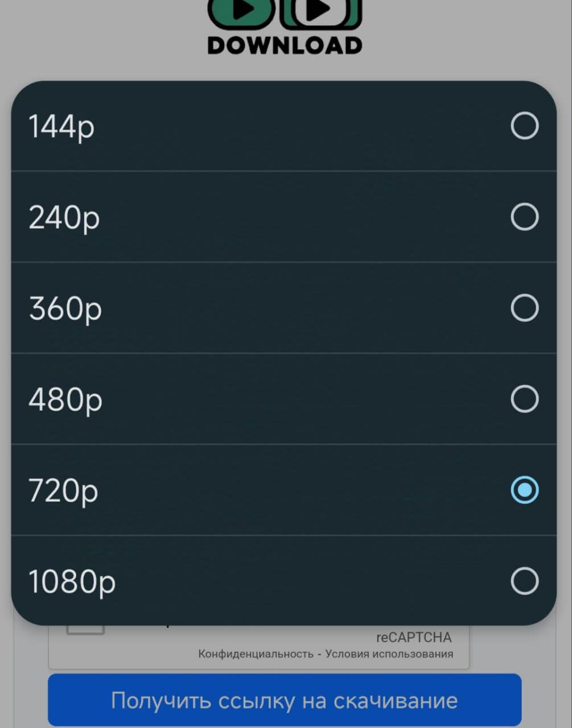This screenshot has height=728, width=572.
Task: Open the Условия использования link
Action: click(x=389, y=654)
